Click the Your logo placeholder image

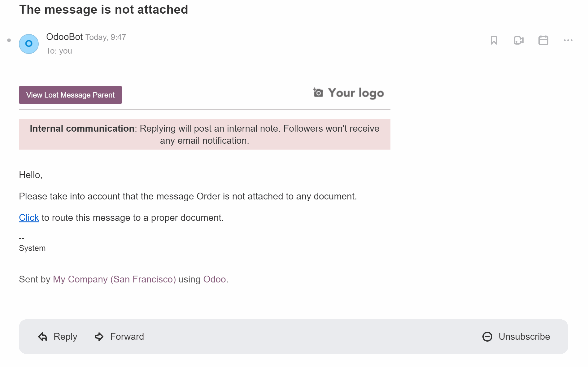[x=348, y=93]
